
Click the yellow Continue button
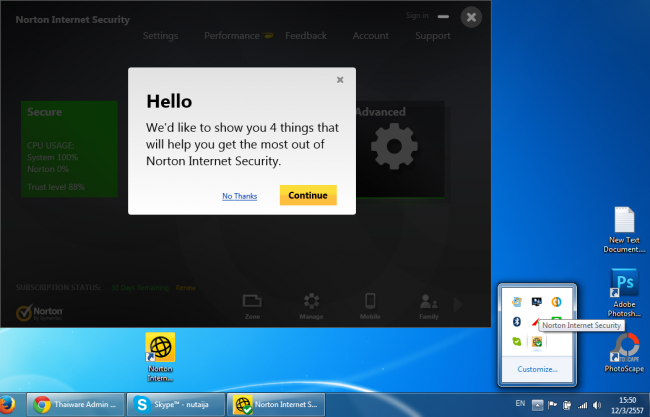[x=308, y=195]
